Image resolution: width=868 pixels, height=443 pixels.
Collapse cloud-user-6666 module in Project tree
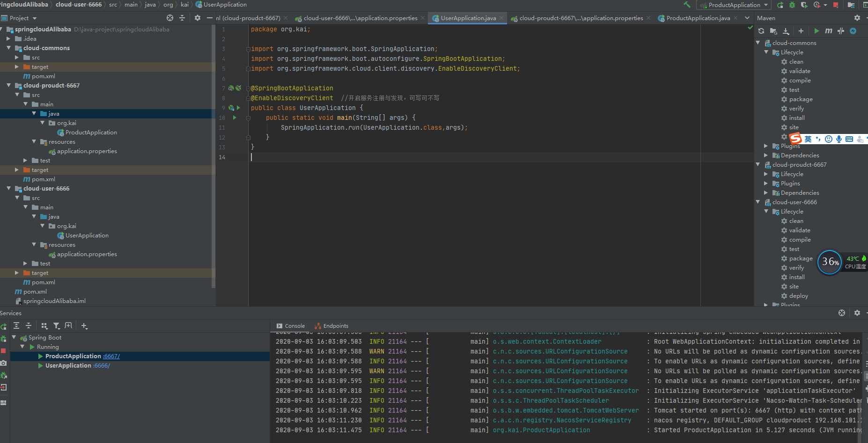8,188
